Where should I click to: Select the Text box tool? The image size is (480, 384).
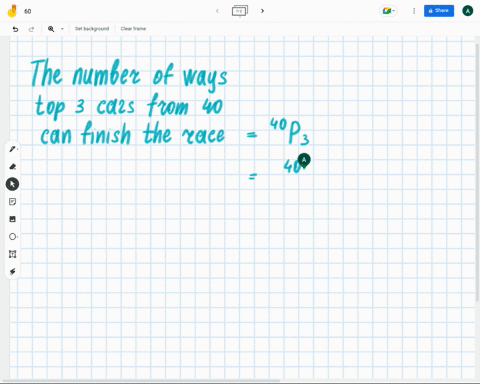click(13, 254)
